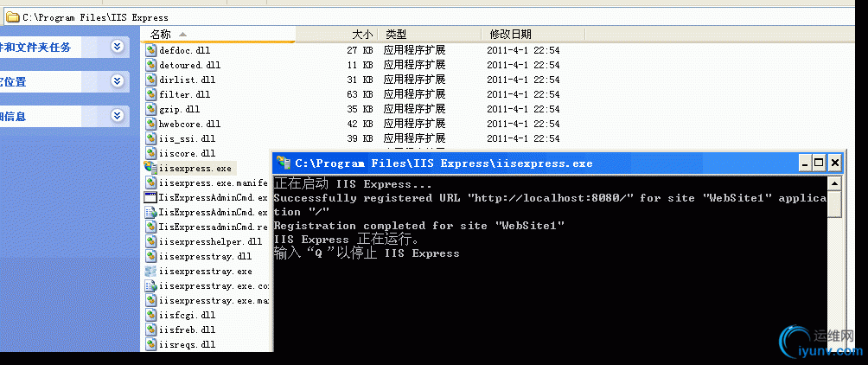868x365 pixels.
Task: Collapse file and folder tasks panel
Action: click(117, 47)
